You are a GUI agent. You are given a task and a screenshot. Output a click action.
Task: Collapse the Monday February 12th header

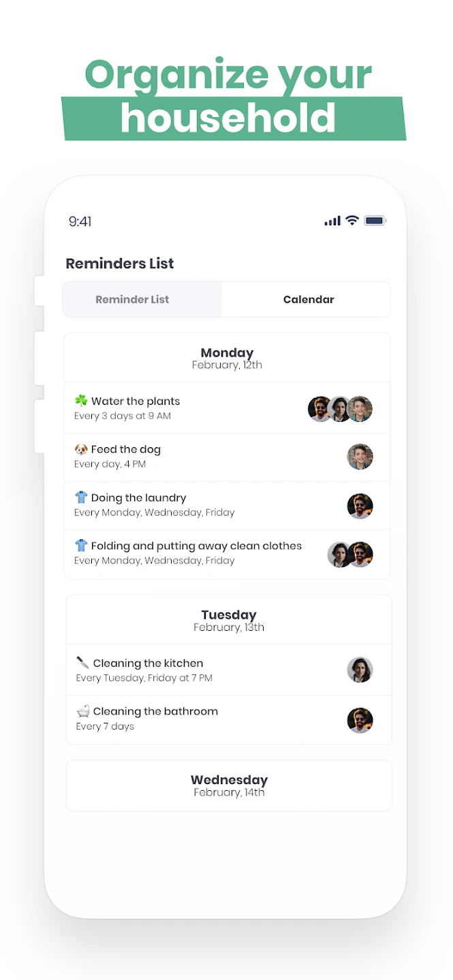pos(227,358)
